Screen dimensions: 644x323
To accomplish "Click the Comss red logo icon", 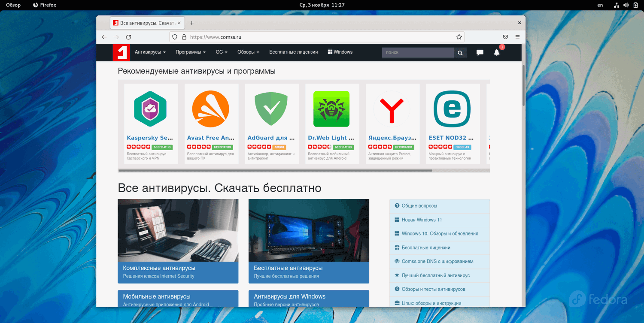I will [121, 52].
